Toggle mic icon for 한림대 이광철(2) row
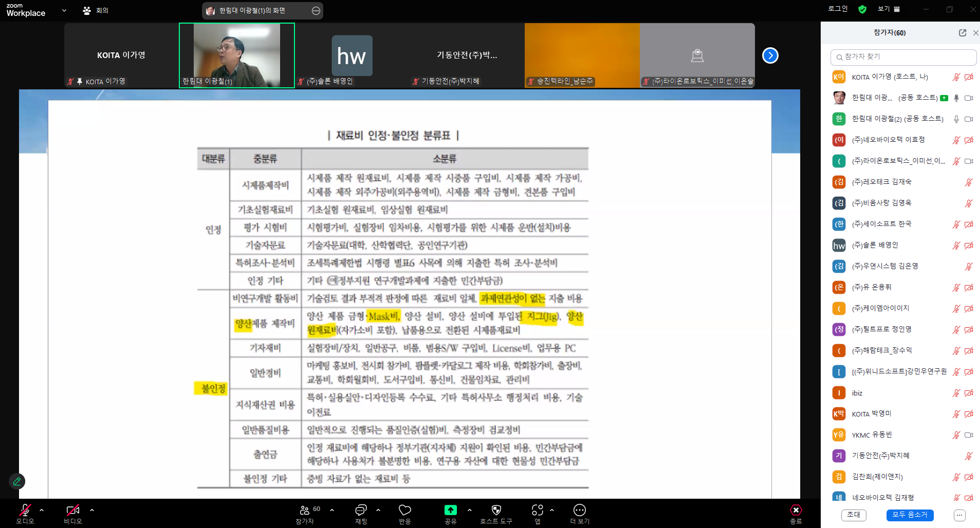 pyautogui.click(x=956, y=119)
